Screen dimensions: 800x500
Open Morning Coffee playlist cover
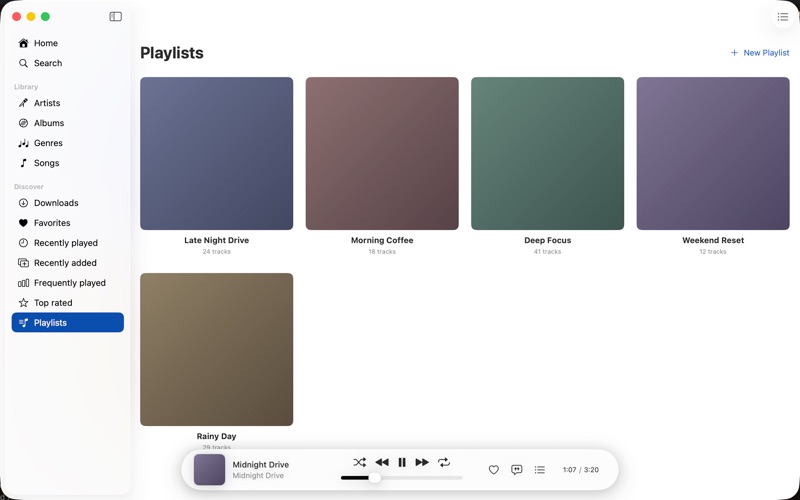pyautogui.click(x=382, y=154)
